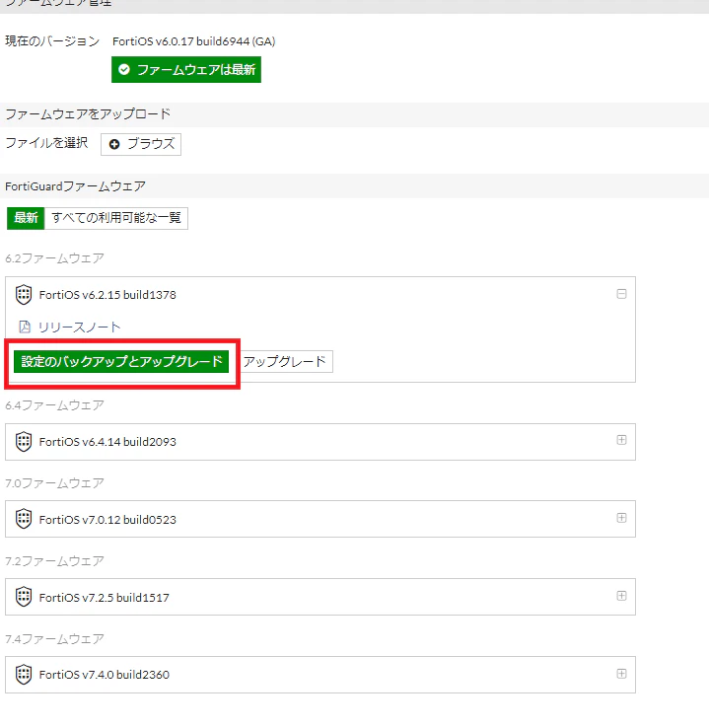Switch to すべての利用可能な一覧 tab
The height and width of the screenshot is (728, 709).
(116, 218)
